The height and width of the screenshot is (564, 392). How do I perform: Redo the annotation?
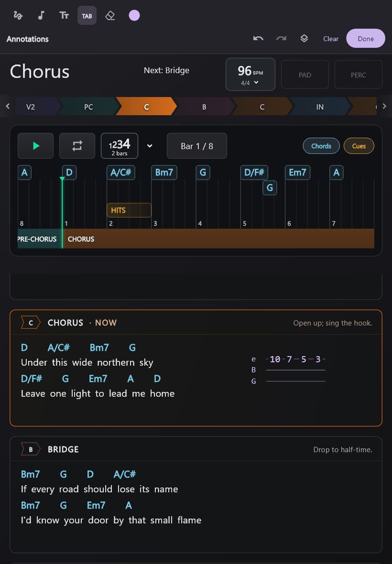tap(281, 39)
